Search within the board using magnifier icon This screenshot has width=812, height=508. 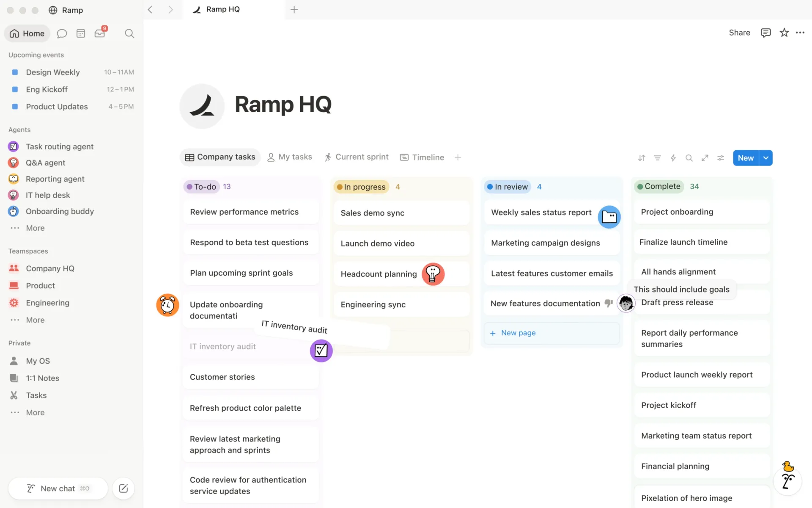(689, 158)
